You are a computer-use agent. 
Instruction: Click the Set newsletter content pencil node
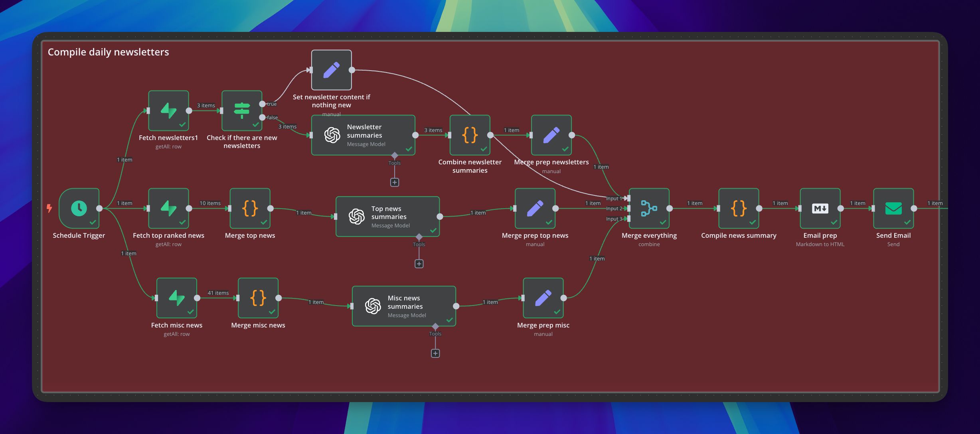(331, 70)
